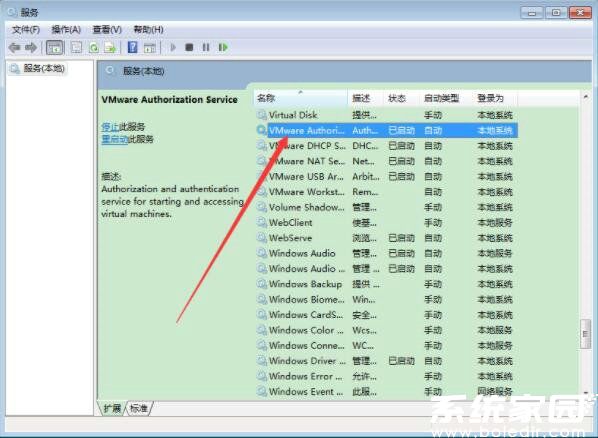Select the Windows Driver ... service
598x438 pixels.
[x=387, y=361]
